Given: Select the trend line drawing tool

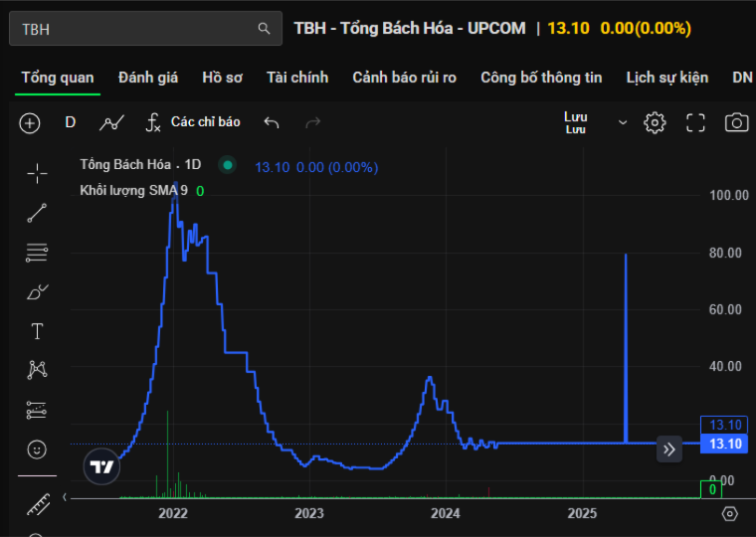Looking at the screenshot, I should (37, 213).
